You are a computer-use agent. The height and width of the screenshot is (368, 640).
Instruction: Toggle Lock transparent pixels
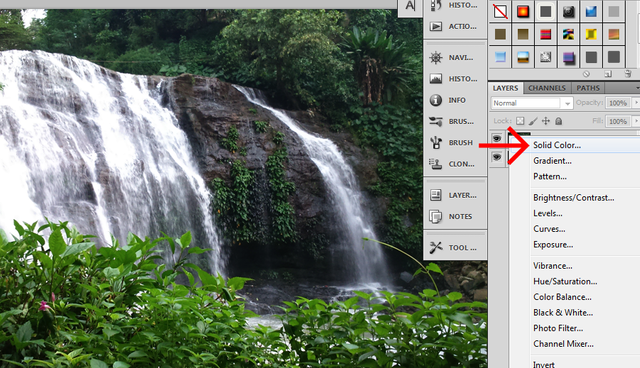point(520,121)
